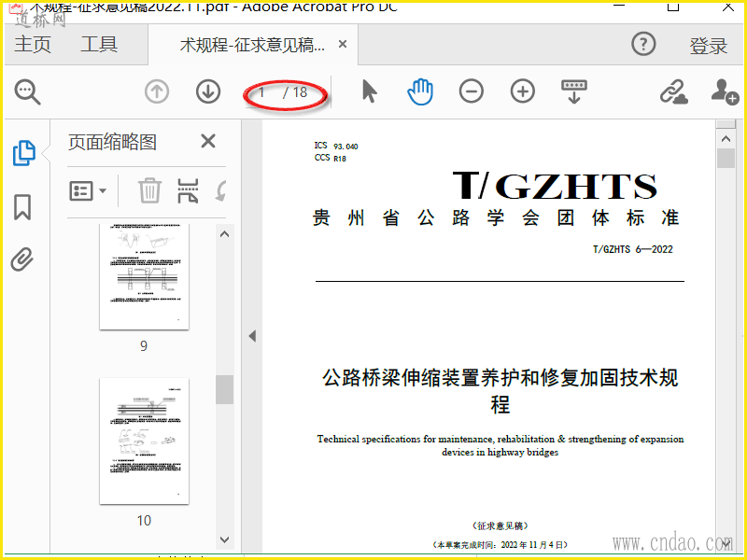Screen dimensions: 747x560
Task: Toggle the page thumbnails panel icon
Action: [x=24, y=153]
